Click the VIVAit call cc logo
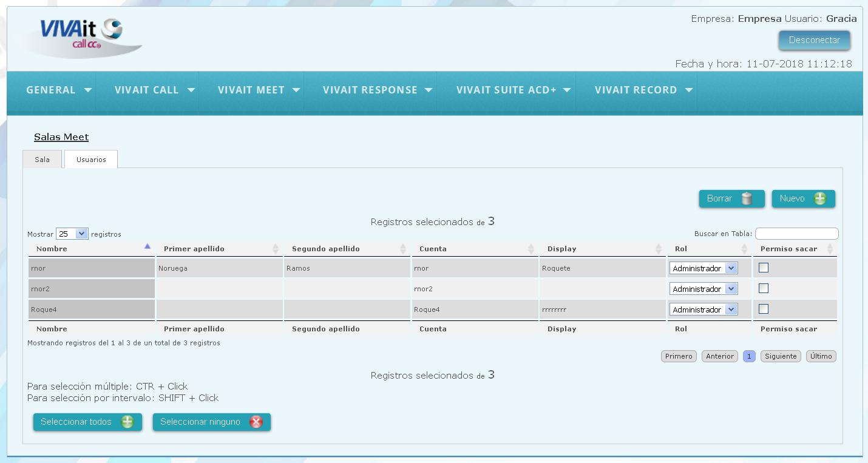 point(82,38)
